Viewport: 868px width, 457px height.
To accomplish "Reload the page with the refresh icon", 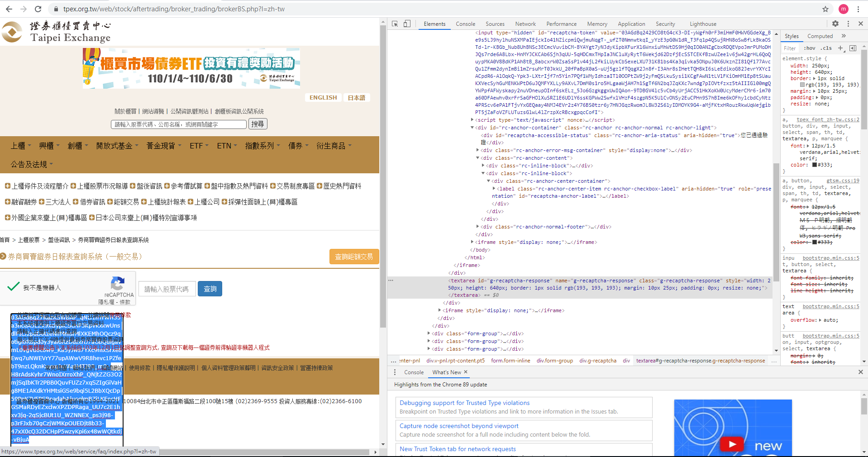I will (38, 9).
